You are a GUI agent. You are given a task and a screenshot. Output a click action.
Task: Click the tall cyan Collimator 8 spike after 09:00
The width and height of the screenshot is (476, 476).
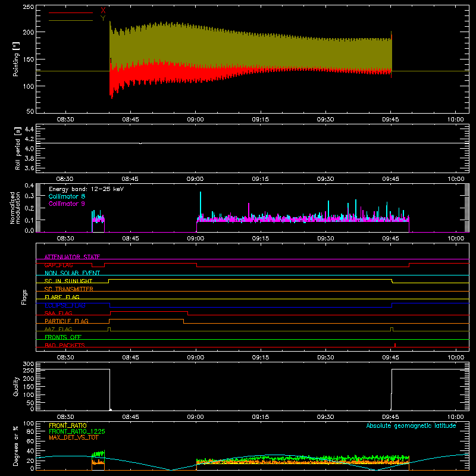tap(201, 203)
